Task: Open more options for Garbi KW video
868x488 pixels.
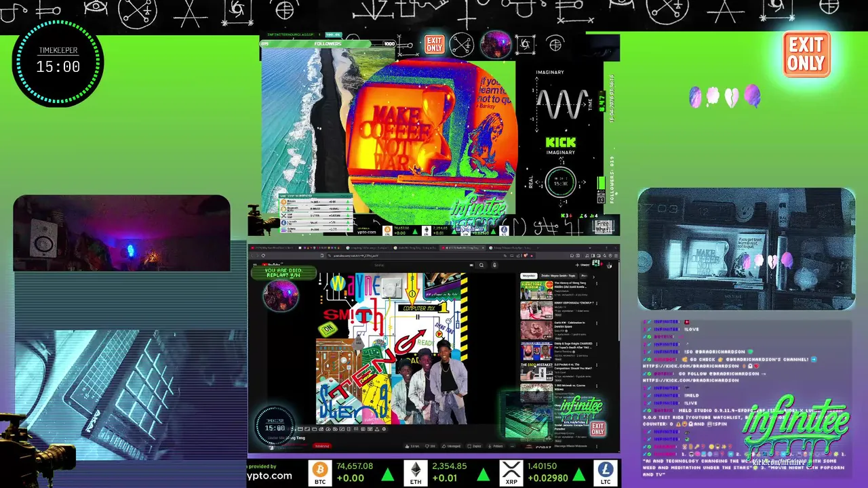Action: pyautogui.click(x=597, y=323)
